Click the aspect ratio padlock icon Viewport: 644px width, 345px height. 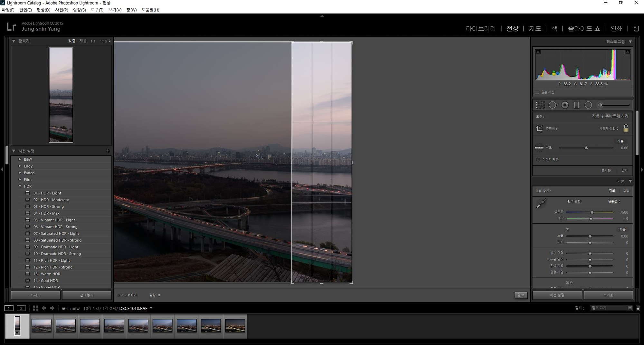pos(626,128)
